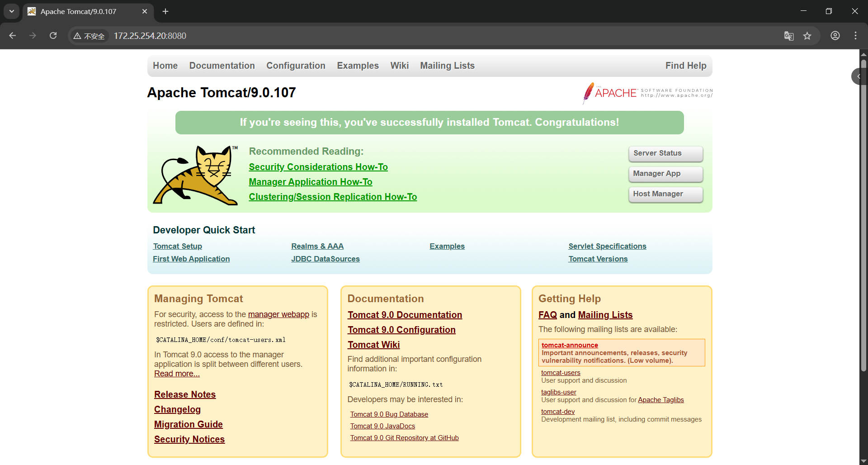Open Tomcat Wiki link
The image size is (868, 465).
[373, 345]
